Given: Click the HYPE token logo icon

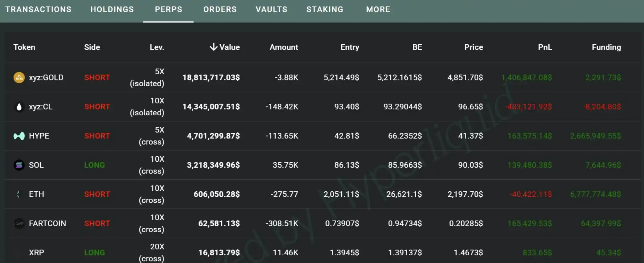Looking at the screenshot, I should (19, 136).
